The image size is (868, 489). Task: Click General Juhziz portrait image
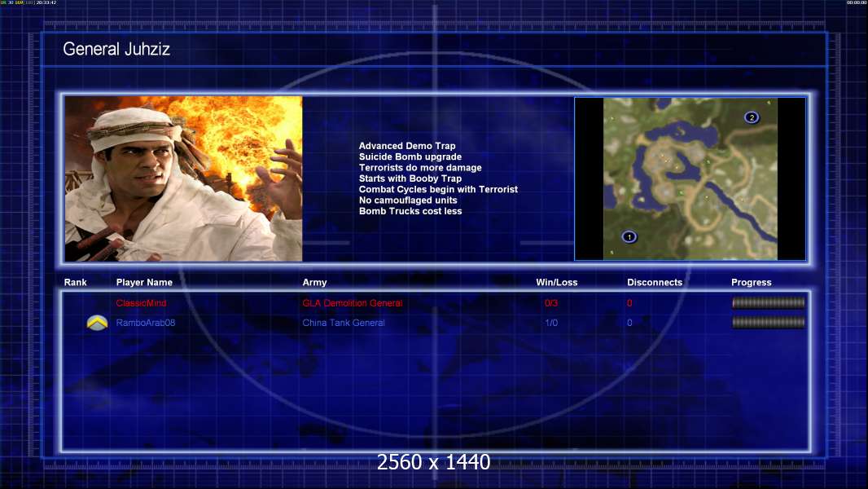[184, 178]
